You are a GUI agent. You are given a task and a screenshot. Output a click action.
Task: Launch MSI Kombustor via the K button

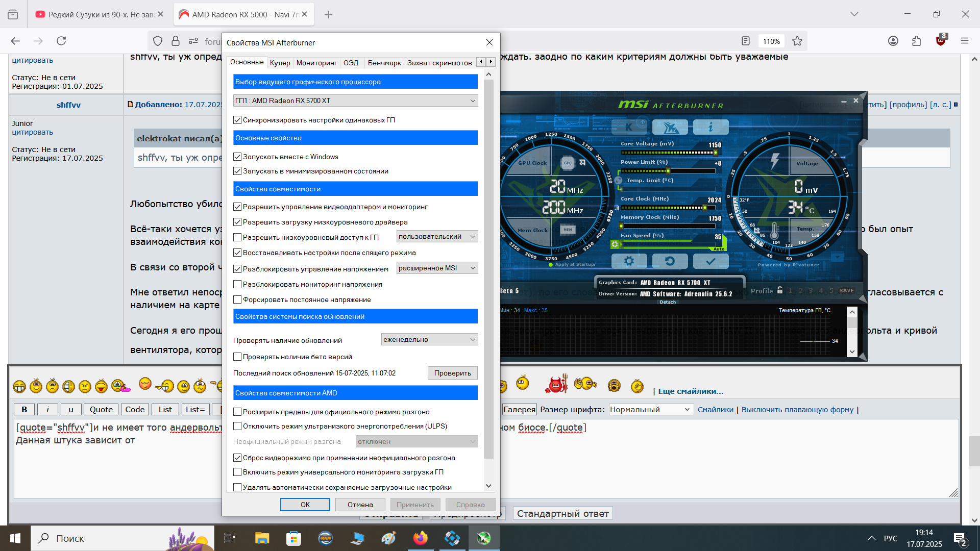coord(629,127)
